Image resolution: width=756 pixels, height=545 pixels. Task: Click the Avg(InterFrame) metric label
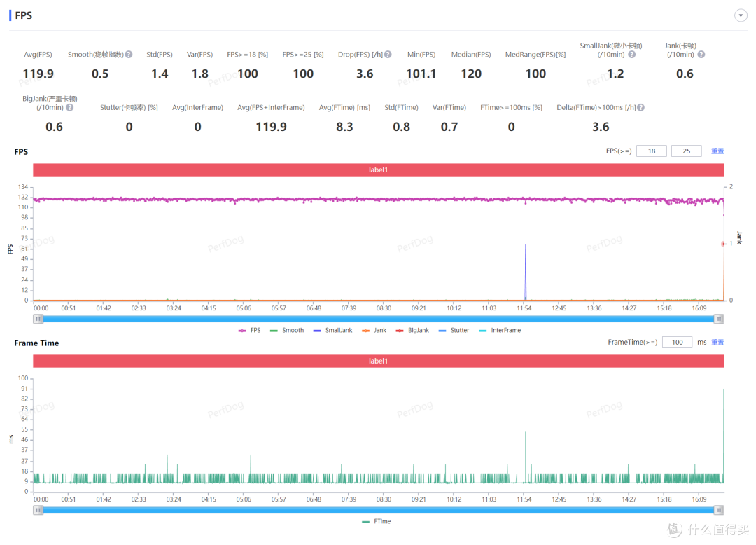tap(197, 108)
